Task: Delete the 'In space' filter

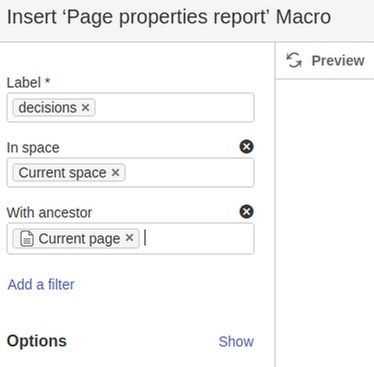Action: tap(247, 147)
